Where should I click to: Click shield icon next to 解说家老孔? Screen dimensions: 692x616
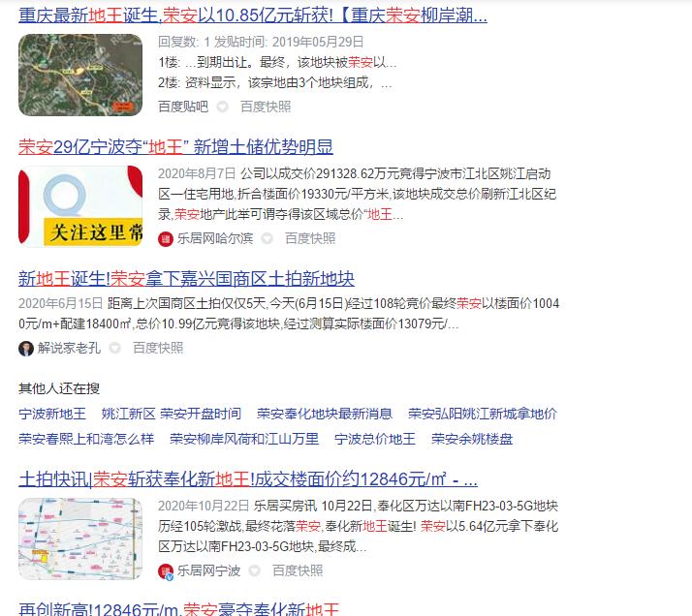click(x=114, y=348)
